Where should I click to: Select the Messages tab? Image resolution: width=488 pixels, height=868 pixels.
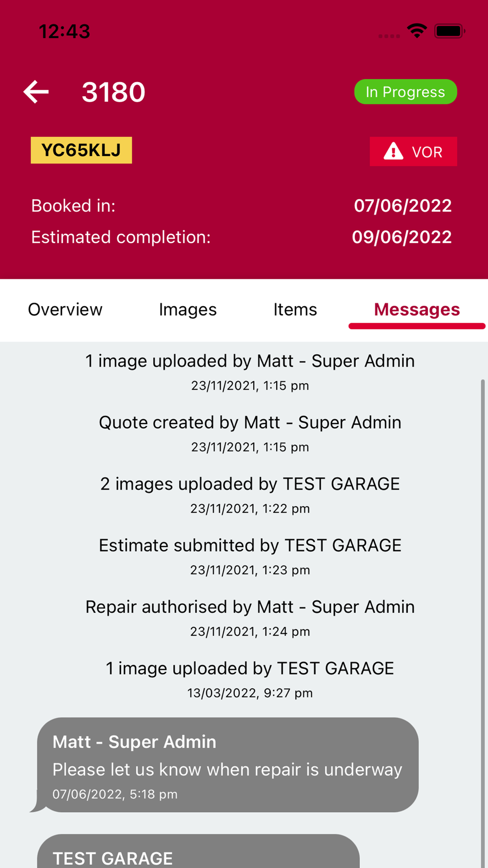point(417,310)
